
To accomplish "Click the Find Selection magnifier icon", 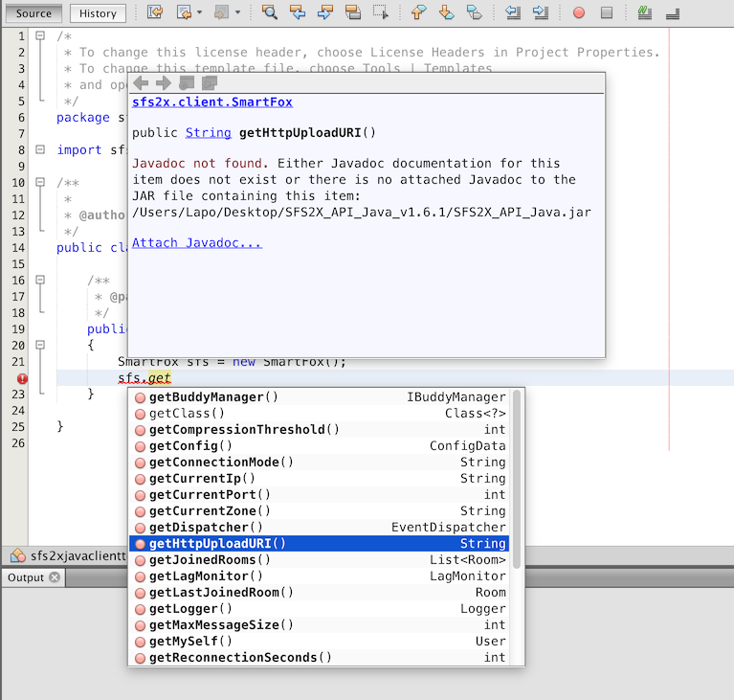I will coord(269,12).
